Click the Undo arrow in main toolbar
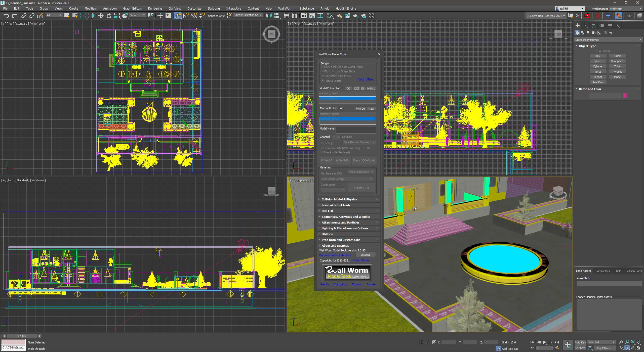Screen dimensions: 644x352 6,16
